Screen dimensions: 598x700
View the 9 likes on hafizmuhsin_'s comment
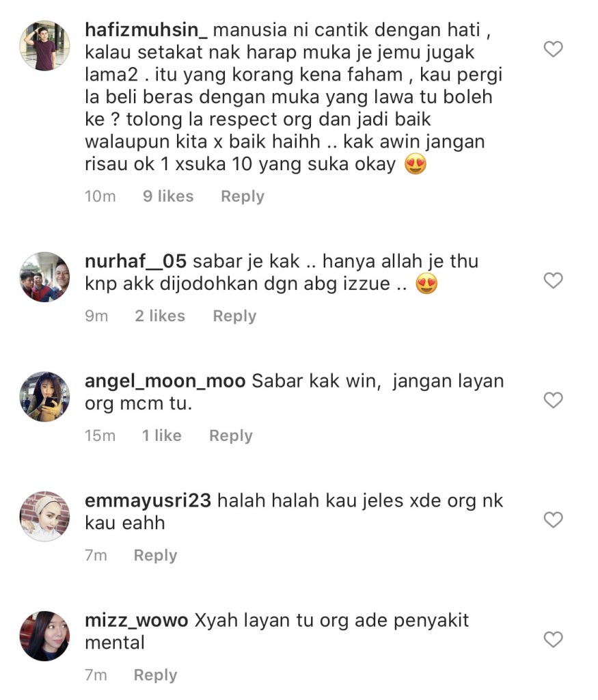168,196
